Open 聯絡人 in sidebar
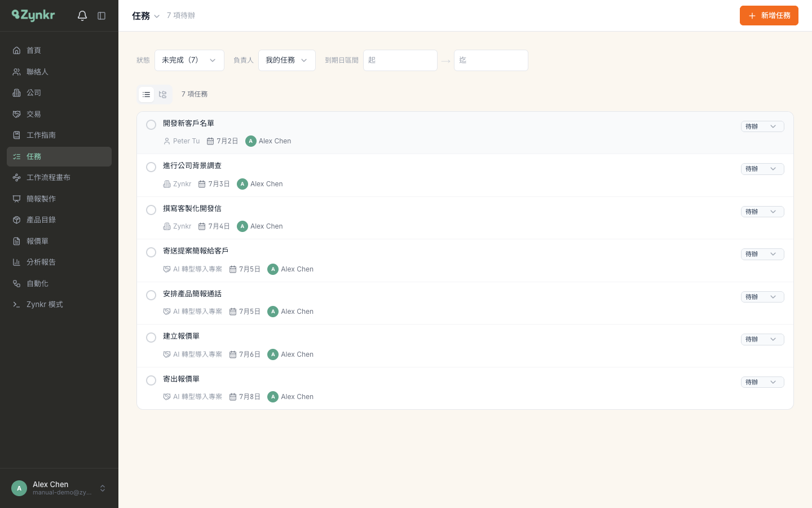This screenshot has height=508, width=812. click(59, 72)
